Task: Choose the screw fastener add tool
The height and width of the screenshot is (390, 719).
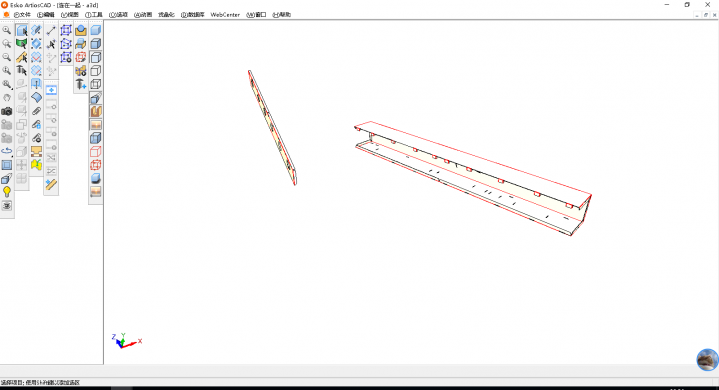Action: (81, 84)
